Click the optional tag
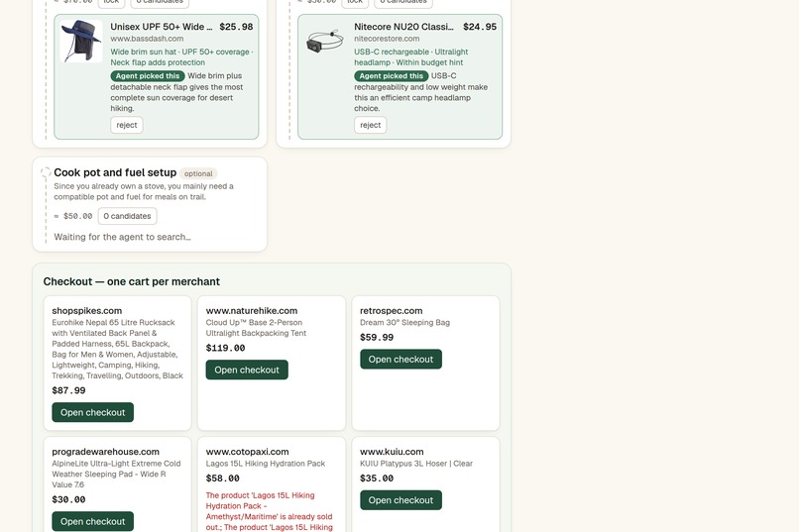 (x=198, y=173)
